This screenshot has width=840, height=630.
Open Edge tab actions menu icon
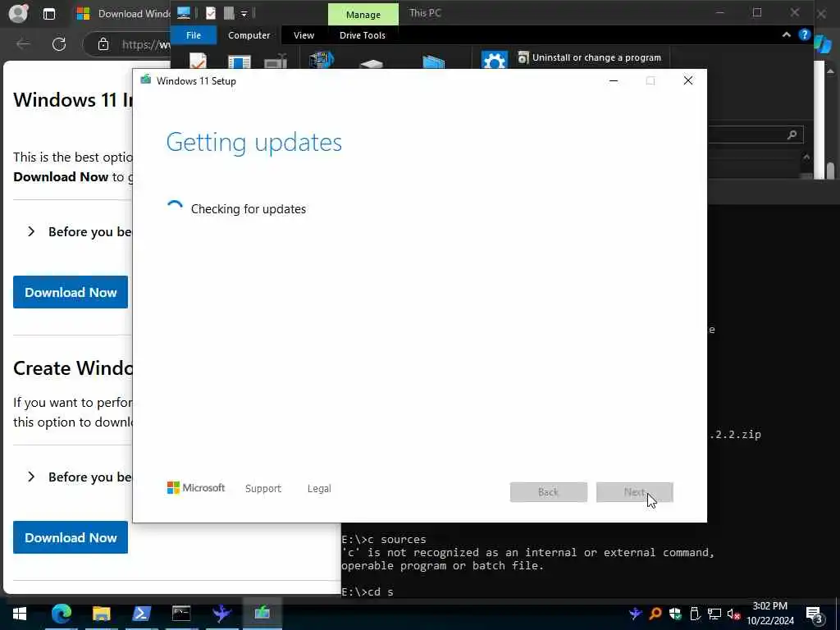point(48,14)
